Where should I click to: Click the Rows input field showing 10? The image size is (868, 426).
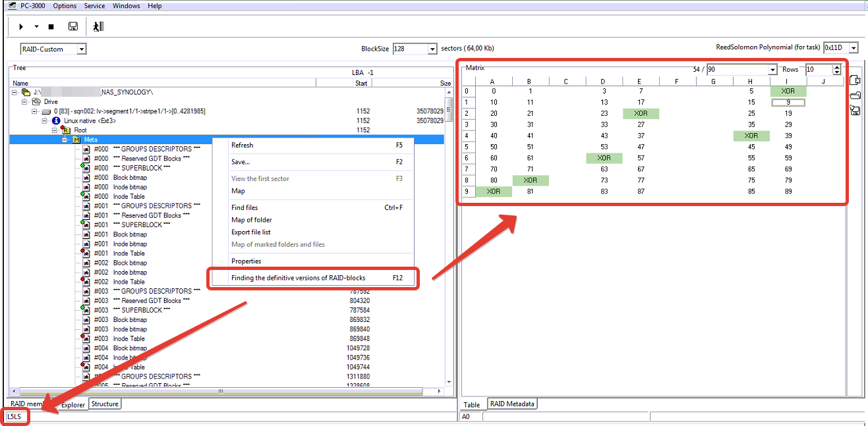[x=819, y=69]
